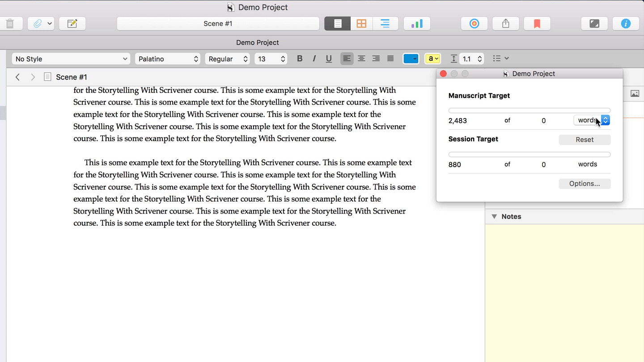Click the Session Target progress bar
This screenshot has height=362, width=644.
530,154
